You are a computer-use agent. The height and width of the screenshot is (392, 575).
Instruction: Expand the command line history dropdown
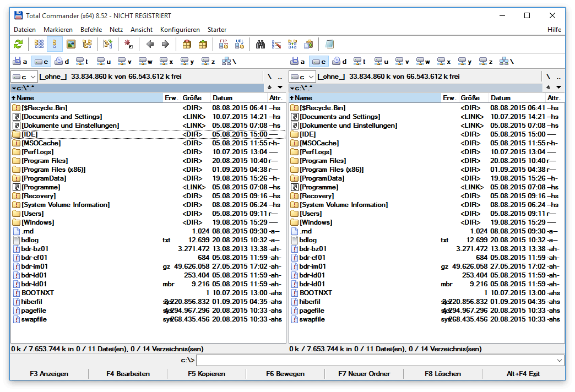(x=559, y=361)
